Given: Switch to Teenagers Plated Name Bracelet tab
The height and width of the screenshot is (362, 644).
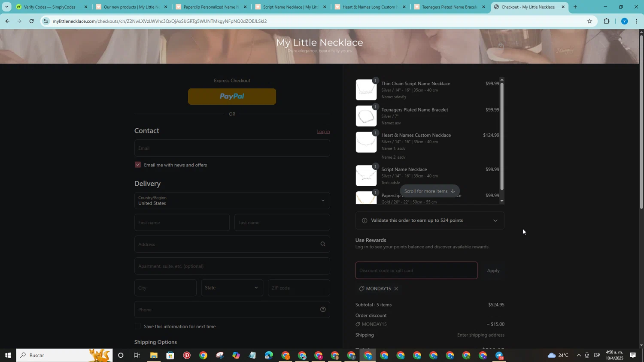Looking at the screenshot, I should [449, 7].
